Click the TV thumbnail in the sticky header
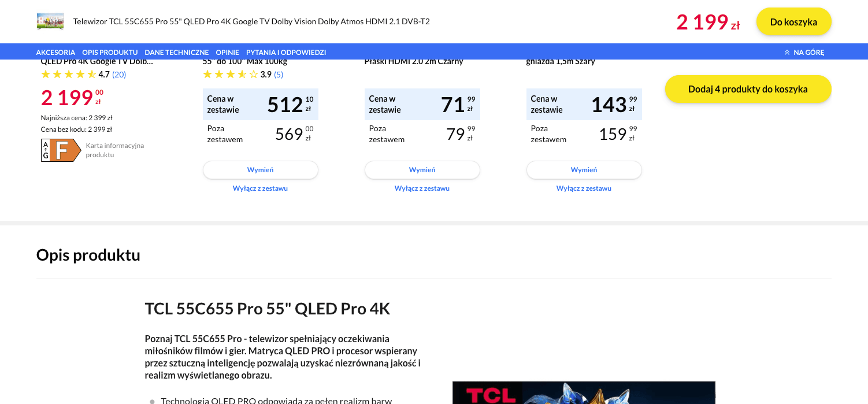 50,21
